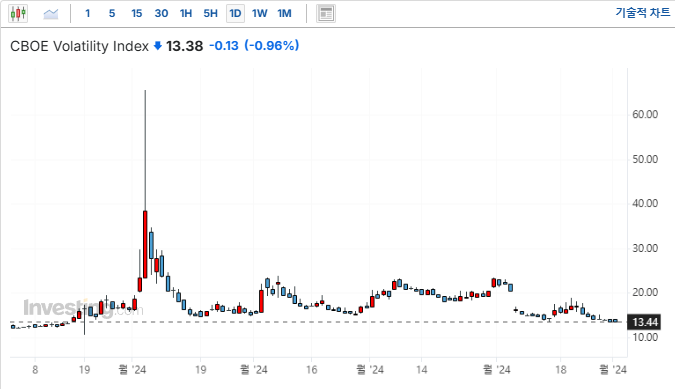Open the news table layout icon

(x=326, y=14)
